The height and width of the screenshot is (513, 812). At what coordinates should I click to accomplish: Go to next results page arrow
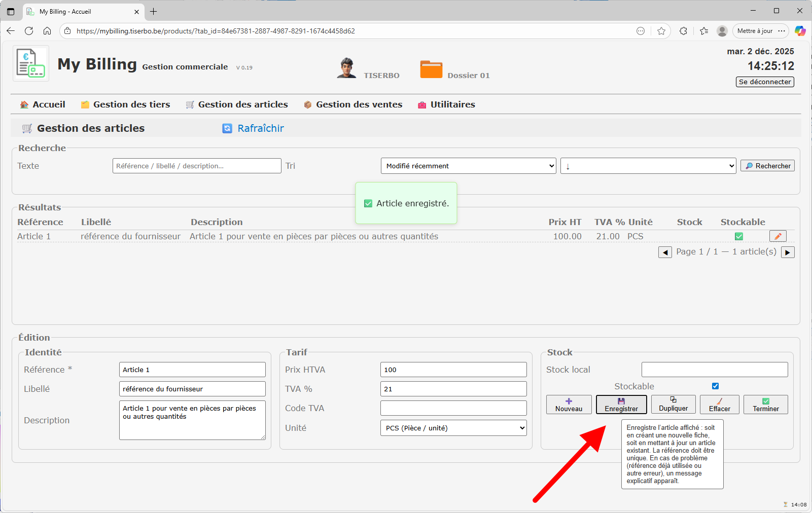pos(788,252)
